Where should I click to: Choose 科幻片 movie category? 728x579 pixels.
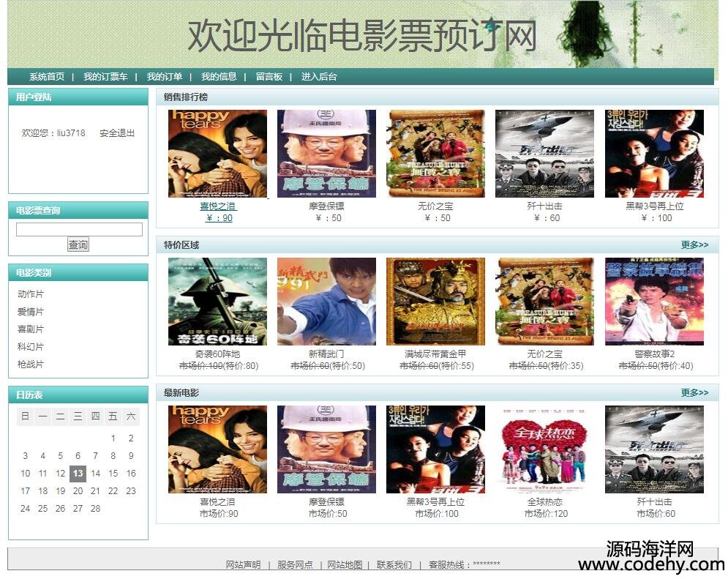click(31, 347)
